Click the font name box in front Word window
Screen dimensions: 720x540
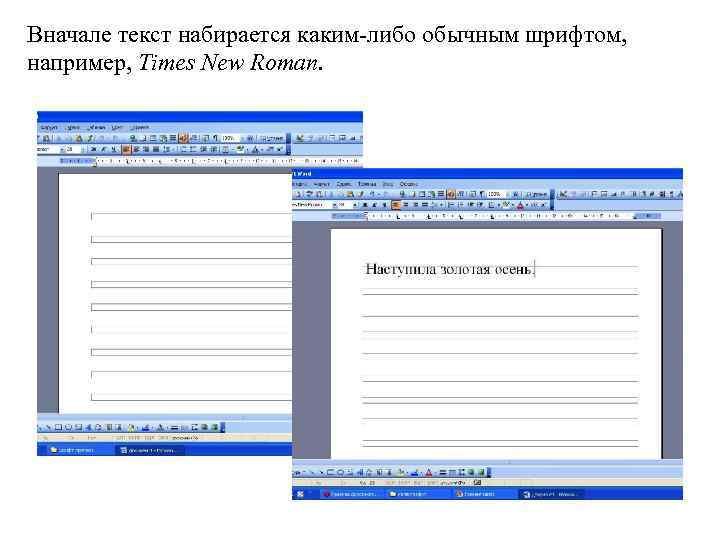[312, 205]
